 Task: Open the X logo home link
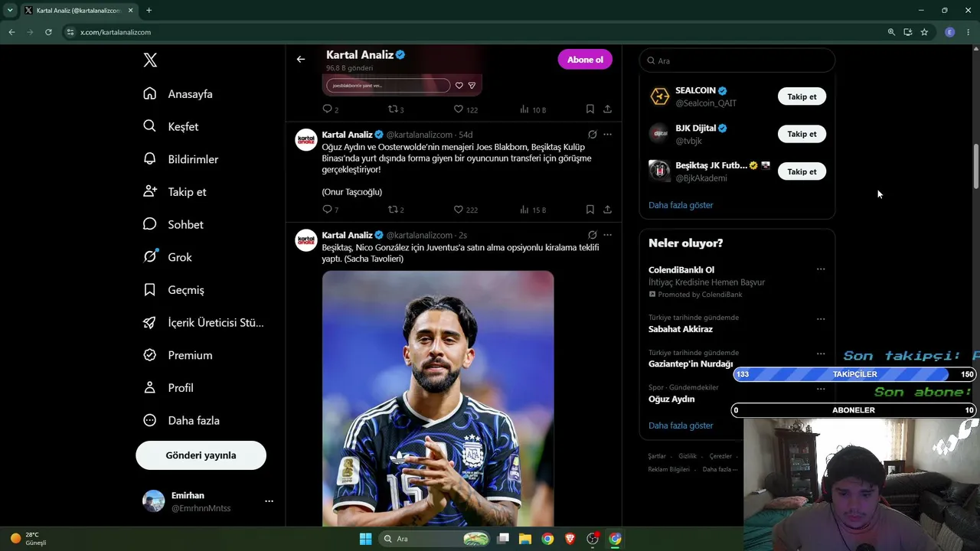click(150, 60)
